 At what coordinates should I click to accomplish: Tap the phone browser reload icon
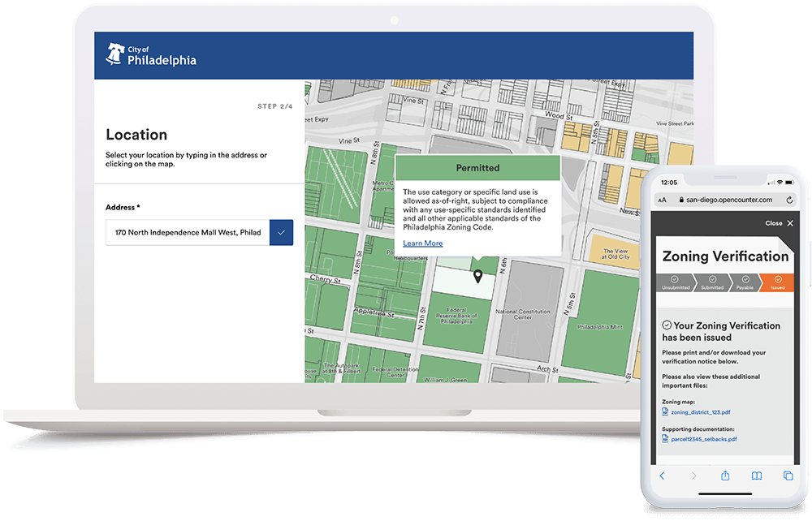click(789, 200)
